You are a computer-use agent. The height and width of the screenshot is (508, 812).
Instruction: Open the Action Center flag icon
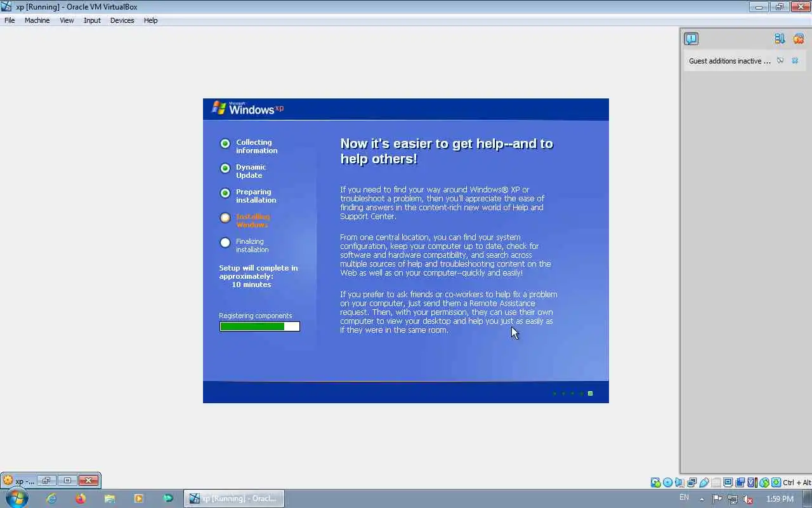[x=717, y=499]
